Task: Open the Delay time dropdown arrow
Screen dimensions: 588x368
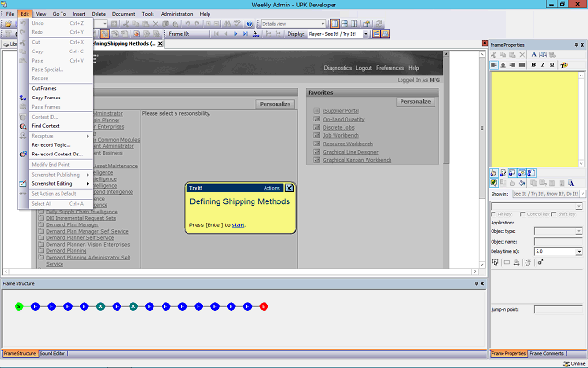Action: pos(580,251)
